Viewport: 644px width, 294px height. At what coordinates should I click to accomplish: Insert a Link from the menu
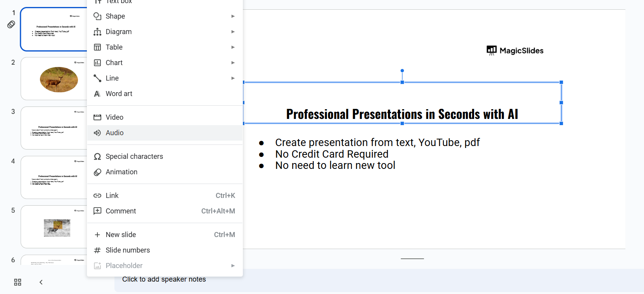pos(112,196)
